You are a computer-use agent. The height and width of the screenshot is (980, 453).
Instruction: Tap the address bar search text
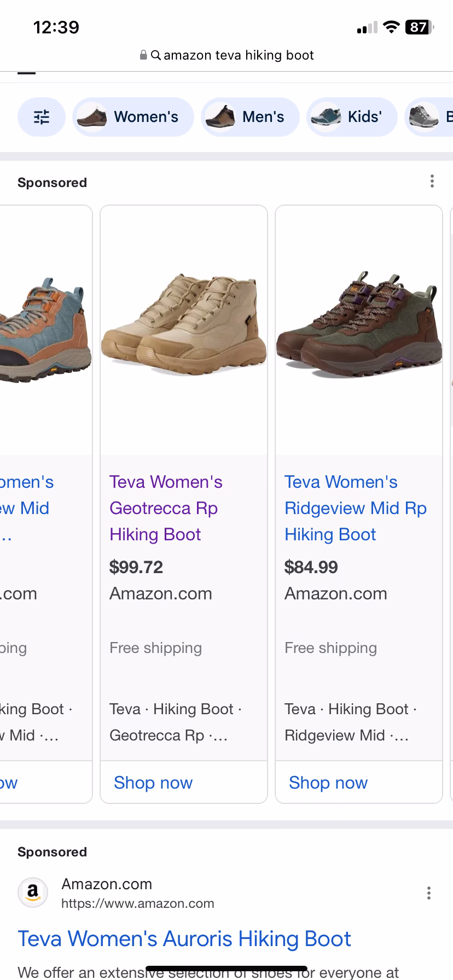[239, 55]
